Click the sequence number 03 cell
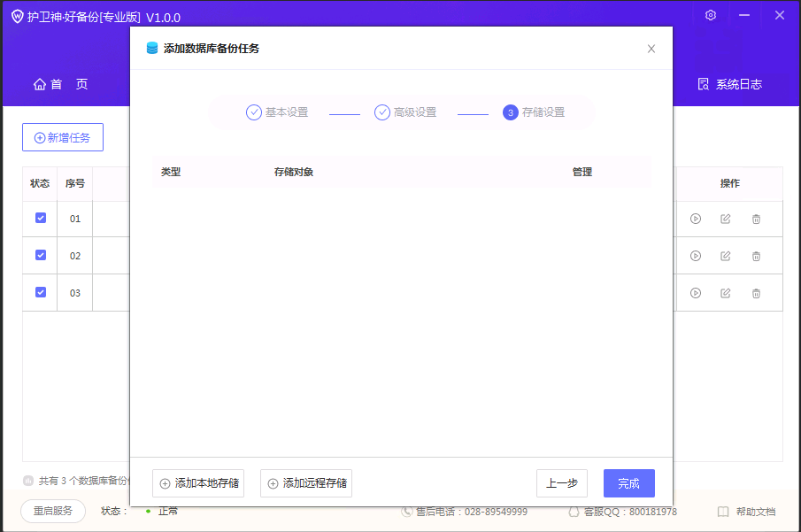Image resolution: width=801 pixels, height=532 pixels. tap(74, 293)
